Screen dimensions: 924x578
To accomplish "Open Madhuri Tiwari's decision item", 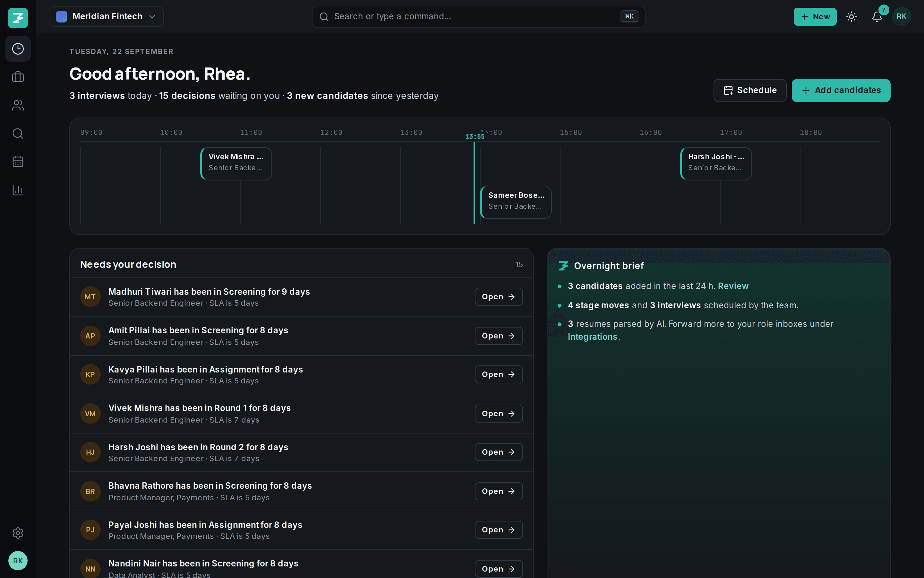I will [x=499, y=297].
